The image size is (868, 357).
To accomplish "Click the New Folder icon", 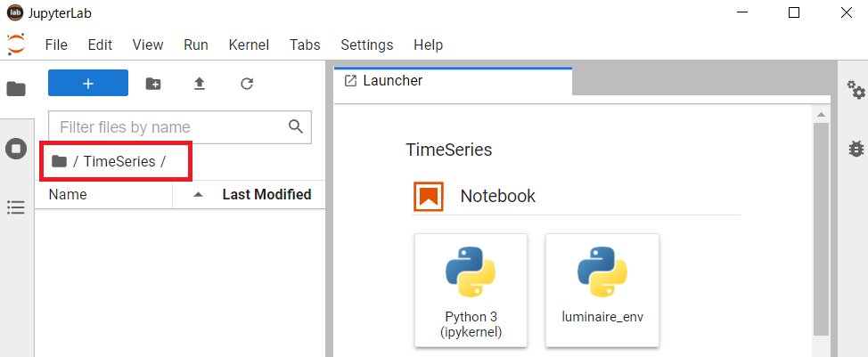I will click(153, 84).
